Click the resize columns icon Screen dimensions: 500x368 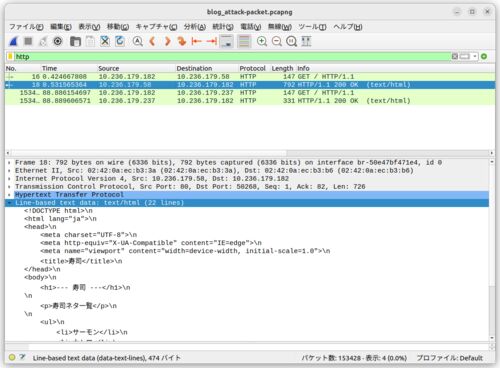(306, 41)
